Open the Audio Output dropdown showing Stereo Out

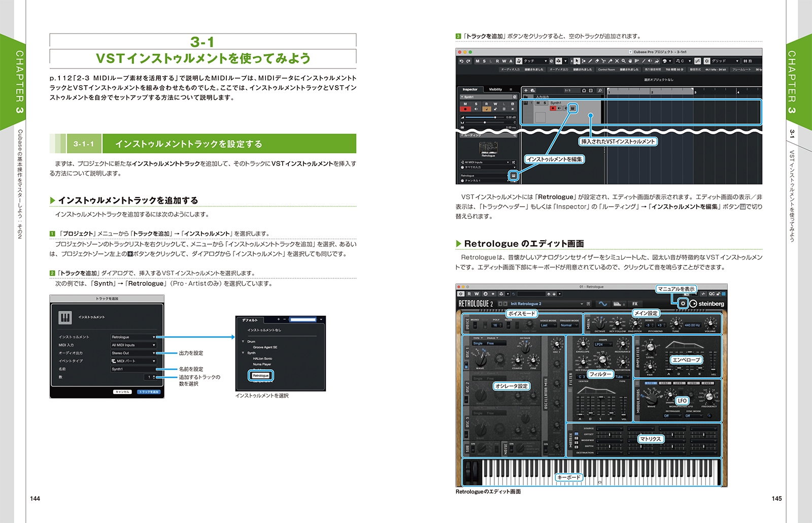pyautogui.click(x=133, y=353)
